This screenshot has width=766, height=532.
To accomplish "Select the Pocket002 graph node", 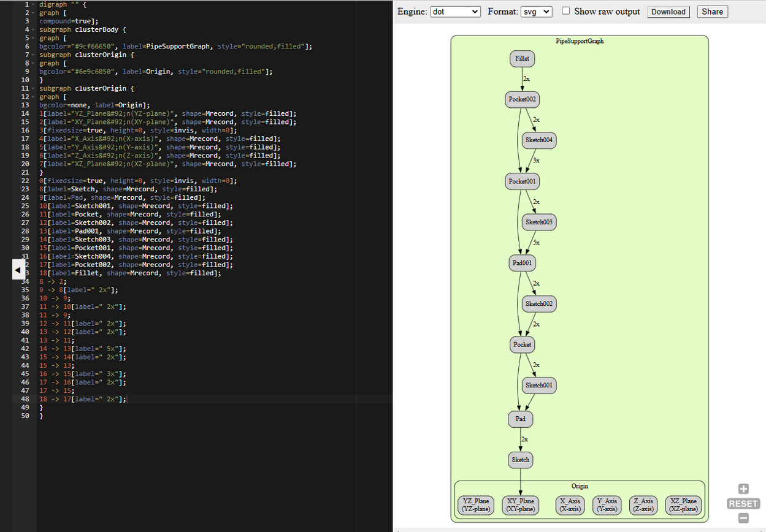I will (523, 99).
